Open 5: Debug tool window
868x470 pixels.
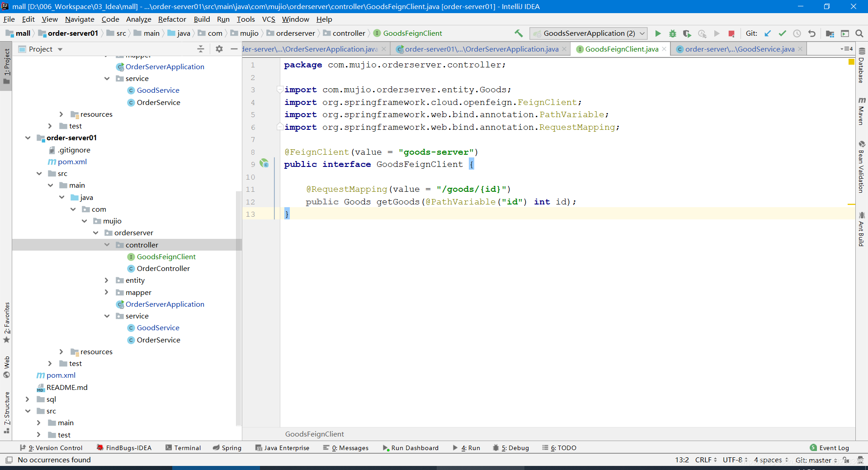point(511,448)
